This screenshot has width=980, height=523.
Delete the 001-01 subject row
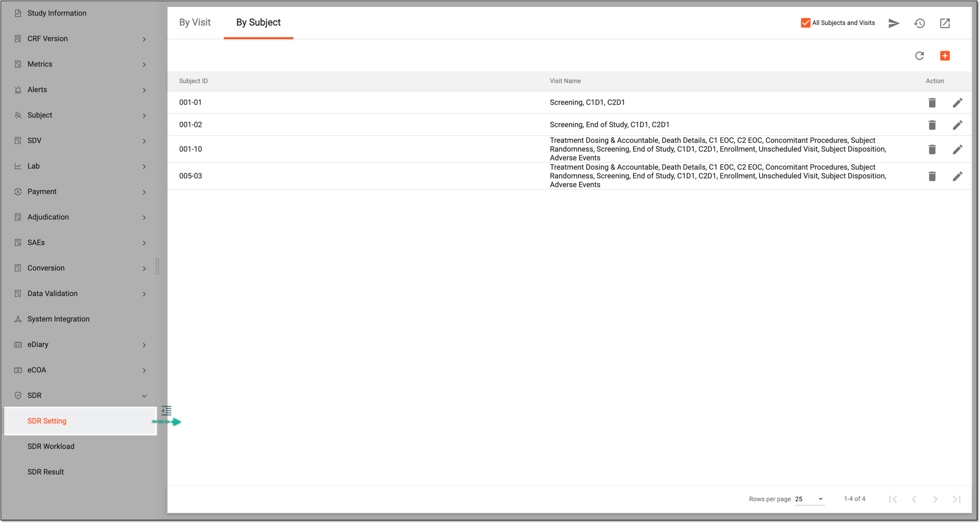[932, 103]
